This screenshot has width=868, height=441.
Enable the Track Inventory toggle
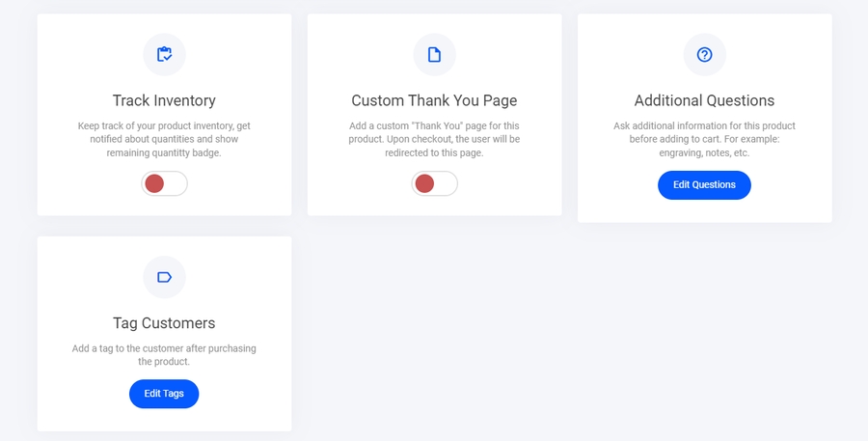[x=164, y=183]
